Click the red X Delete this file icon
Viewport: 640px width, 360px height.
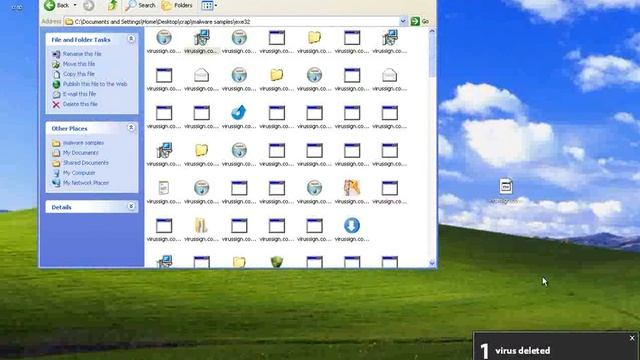[56, 104]
